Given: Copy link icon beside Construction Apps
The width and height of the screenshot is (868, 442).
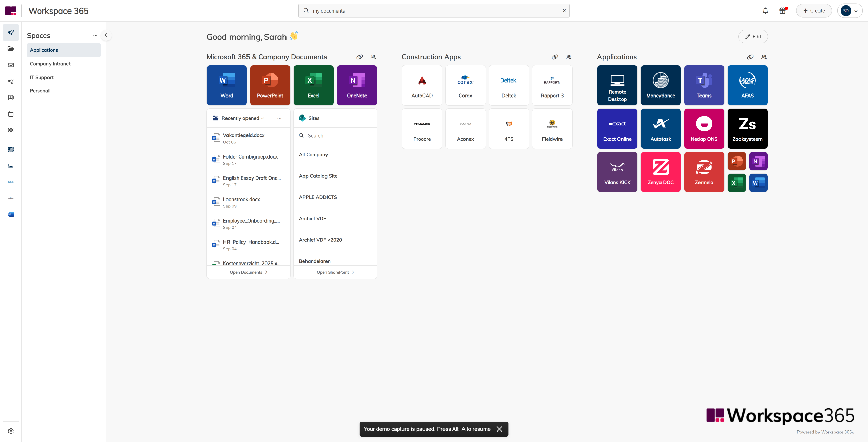Looking at the screenshot, I should [555, 57].
